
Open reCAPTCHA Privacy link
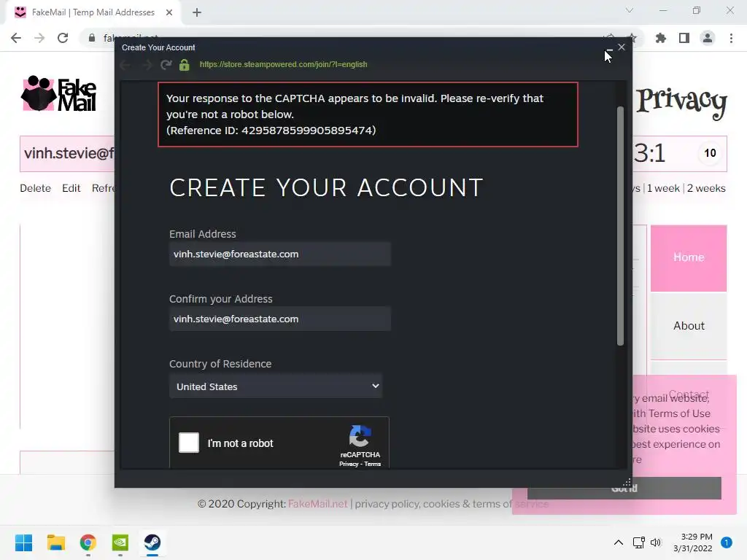[x=349, y=464]
